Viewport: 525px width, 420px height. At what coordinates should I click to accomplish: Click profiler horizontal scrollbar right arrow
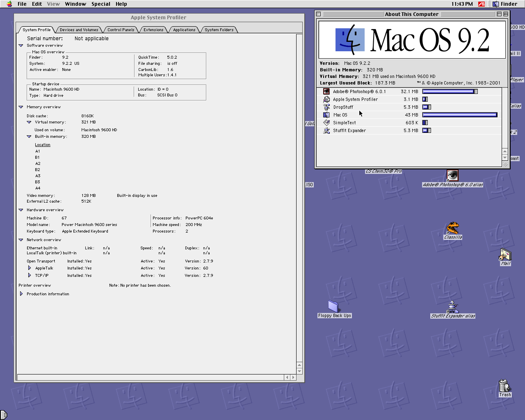coord(293,377)
